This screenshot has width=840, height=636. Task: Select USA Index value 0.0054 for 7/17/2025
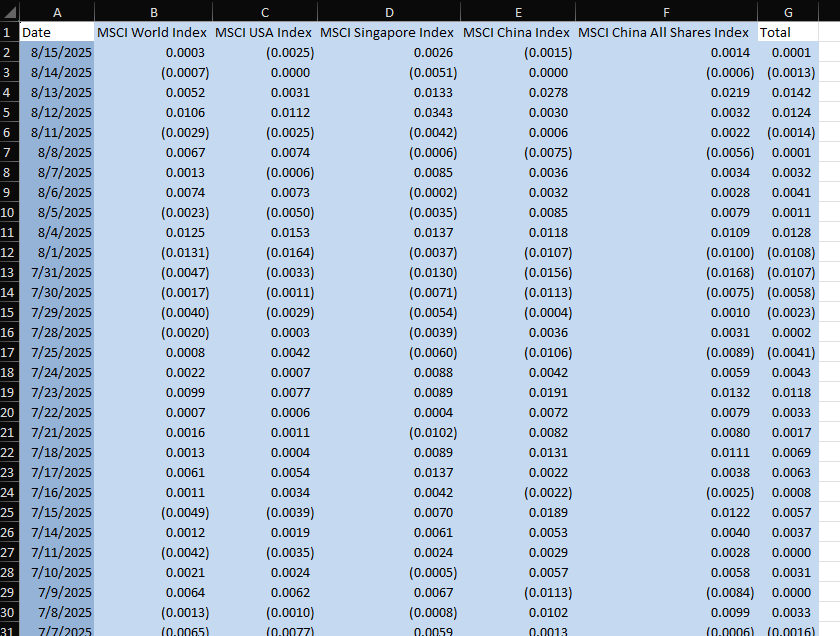click(x=265, y=473)
